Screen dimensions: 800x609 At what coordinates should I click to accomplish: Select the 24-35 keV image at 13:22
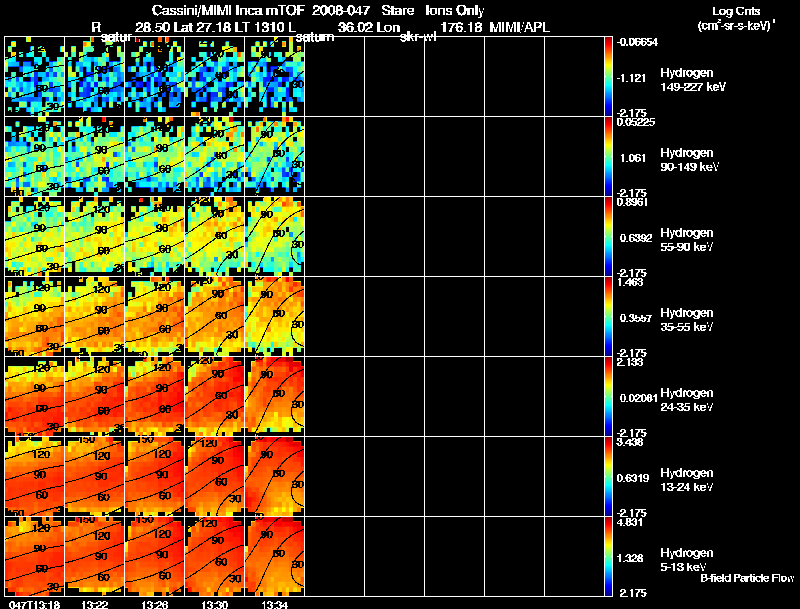(x=95, y=397)
